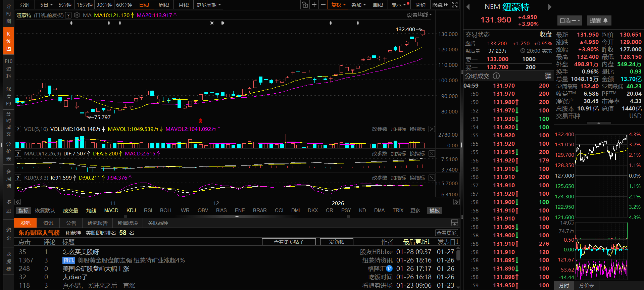Click help icon for KDJ indicator

(x=18, y=178)
